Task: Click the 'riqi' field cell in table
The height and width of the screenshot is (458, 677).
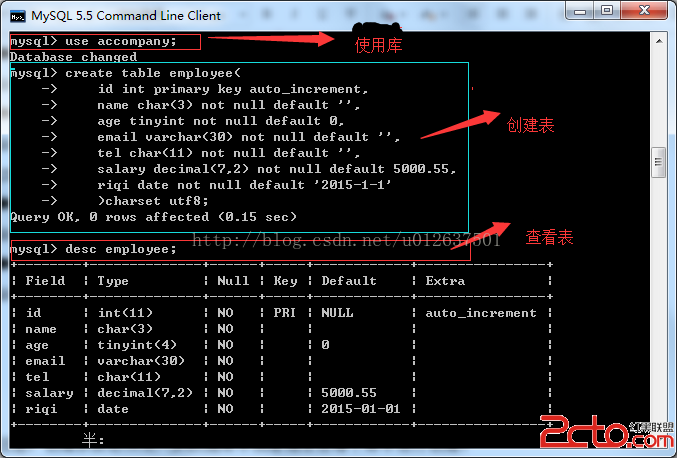Action: 41,409
